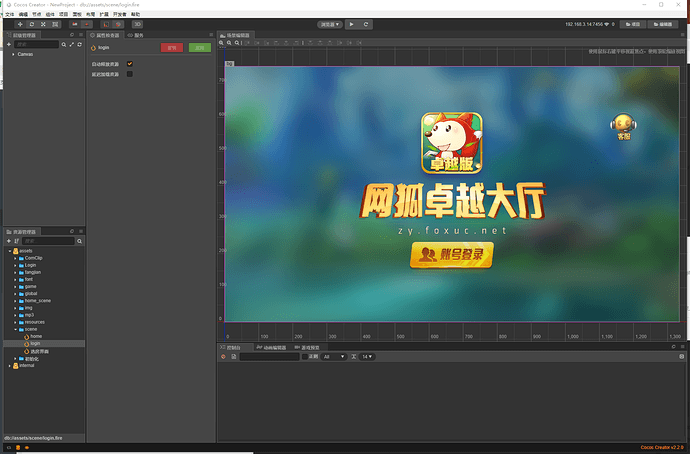Switch to the services tab
The width and height of the screenshot is (690, 454).
pyautogui.click(x=136, y=35)
